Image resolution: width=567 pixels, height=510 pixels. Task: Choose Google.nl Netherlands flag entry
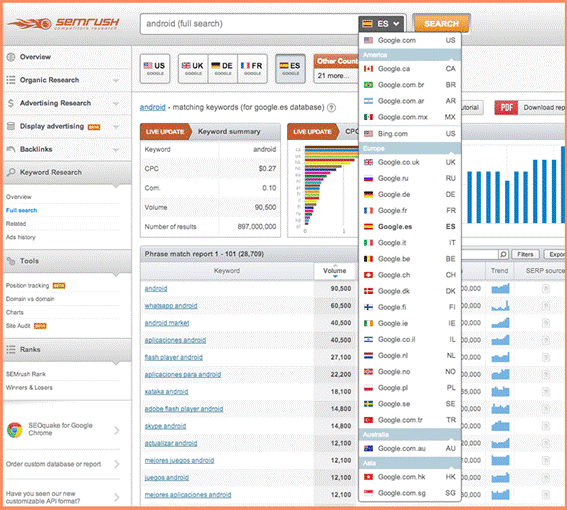point(410,356)
